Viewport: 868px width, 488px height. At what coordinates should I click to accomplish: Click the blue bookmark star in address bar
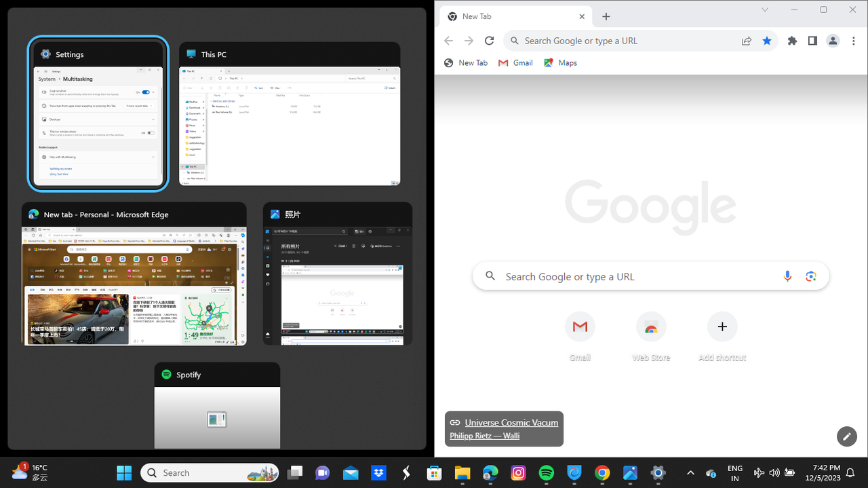pyautogui.click(x=767, y=41)
